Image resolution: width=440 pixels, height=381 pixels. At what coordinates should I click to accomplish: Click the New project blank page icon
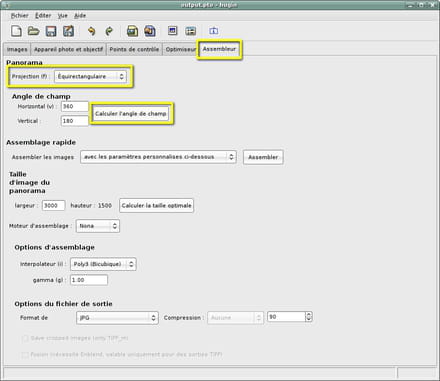(x=16, y=31)
